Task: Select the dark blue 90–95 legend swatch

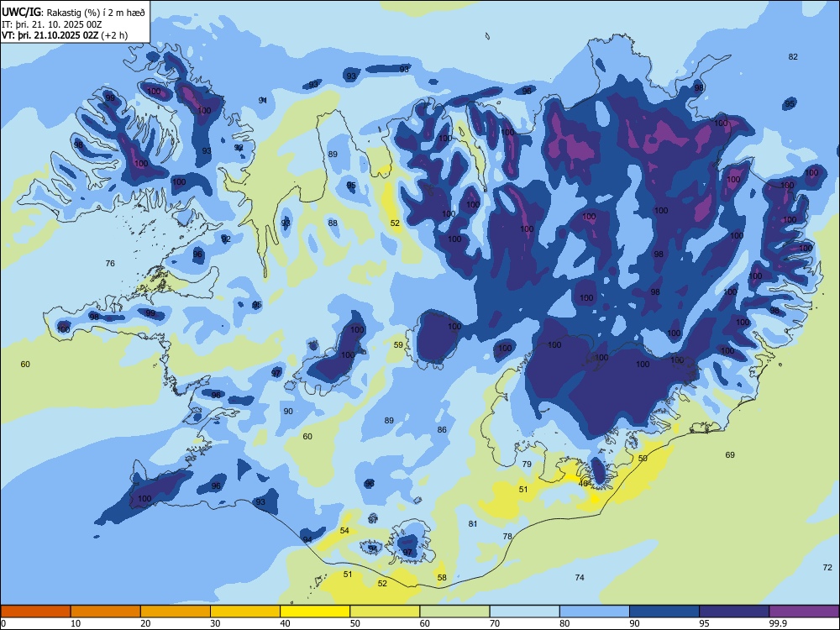Action: [x=664, y=612]
